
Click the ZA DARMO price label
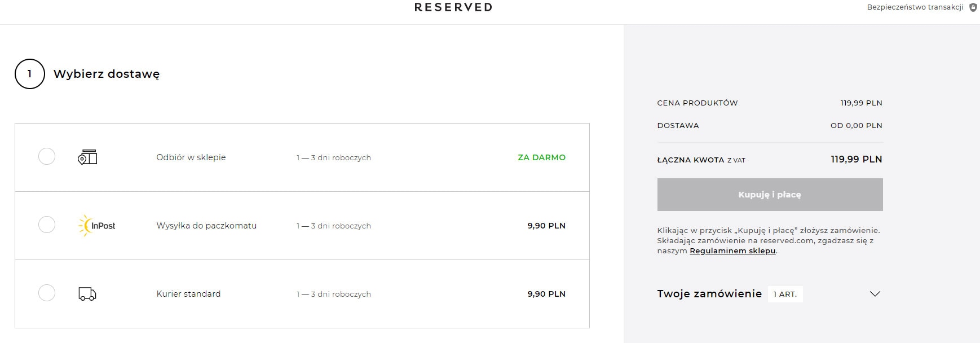pos(541,157)
